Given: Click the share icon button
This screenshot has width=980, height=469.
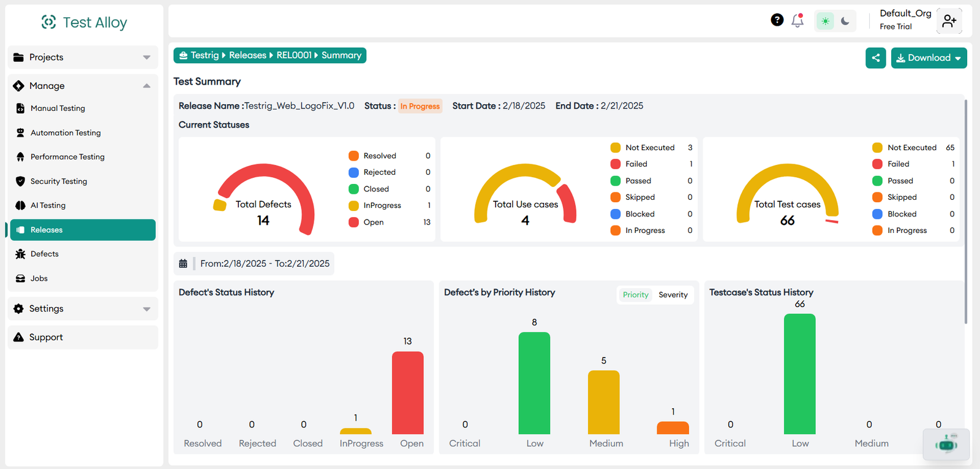Looking at the screenshot, I should pos(876,58).
